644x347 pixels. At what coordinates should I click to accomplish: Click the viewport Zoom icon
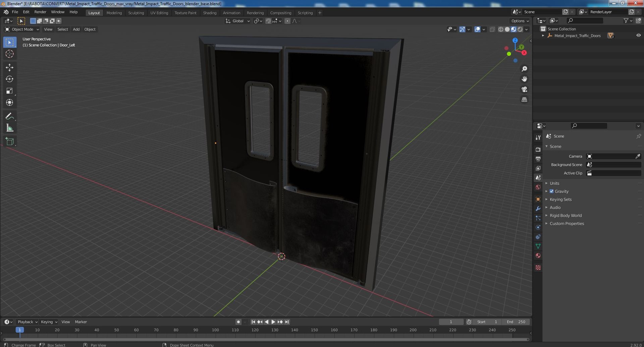pos(524,69)
